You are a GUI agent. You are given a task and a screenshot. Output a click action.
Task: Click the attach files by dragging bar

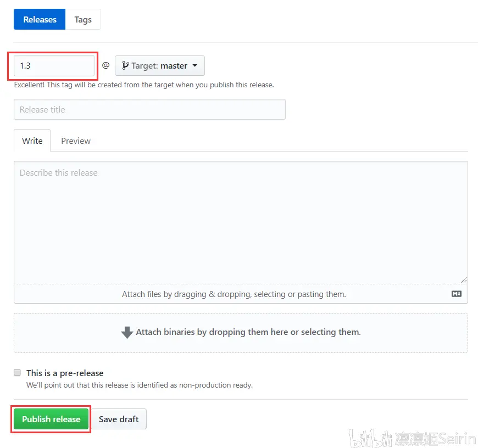coord(234,294)
